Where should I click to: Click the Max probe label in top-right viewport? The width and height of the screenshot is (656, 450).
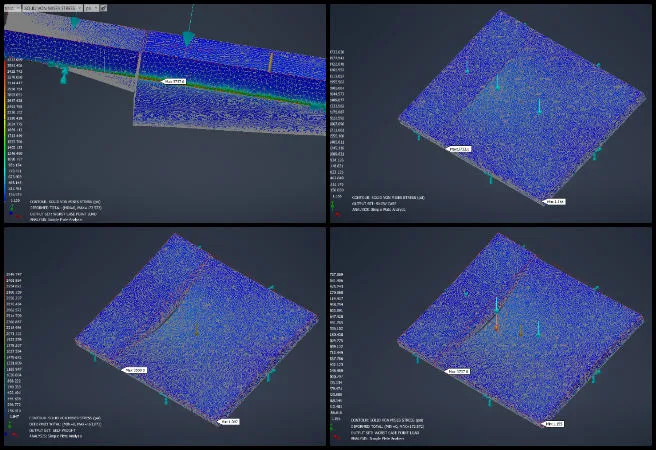click(x=459, y=149)
